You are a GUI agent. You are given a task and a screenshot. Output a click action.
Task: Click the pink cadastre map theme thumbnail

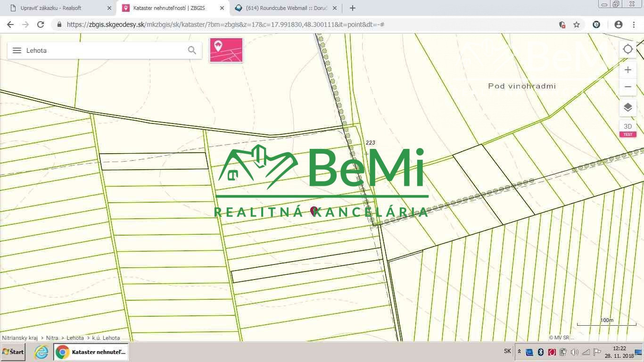[226, 50]
